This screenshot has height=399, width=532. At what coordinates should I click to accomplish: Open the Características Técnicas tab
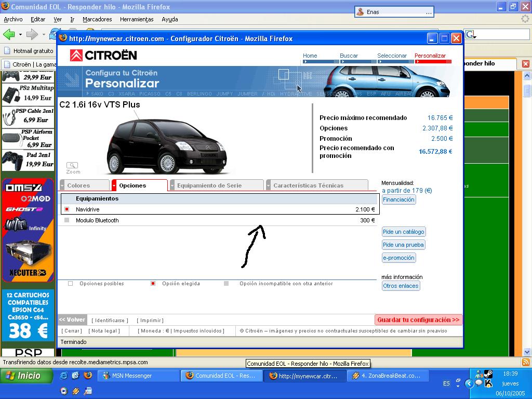(x=317, y=185)
